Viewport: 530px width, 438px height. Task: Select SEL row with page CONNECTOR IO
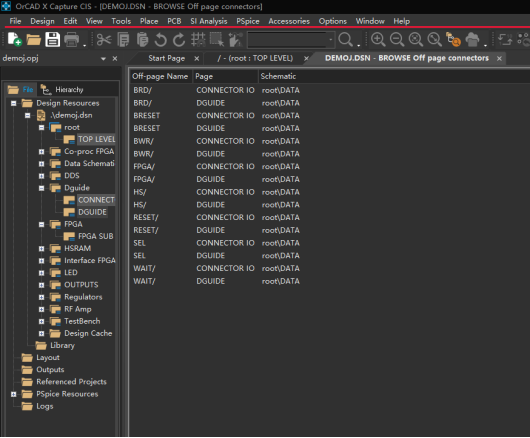[x=216, y=243]
